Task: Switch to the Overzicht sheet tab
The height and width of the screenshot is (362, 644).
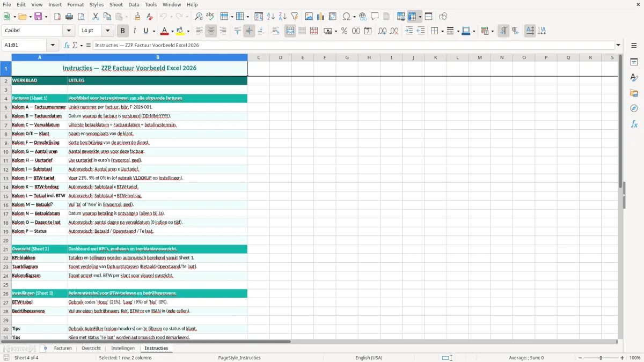Action: (91, 348)
